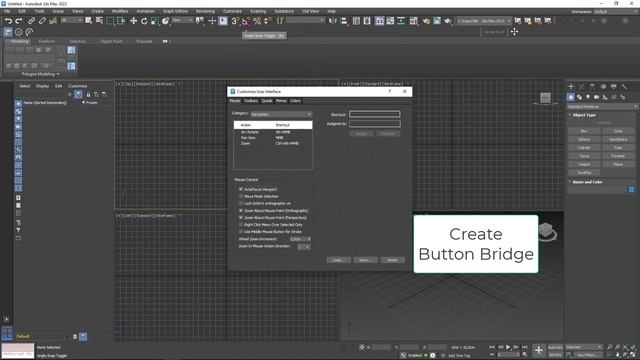This screenshot has width=640, height=360.
Task: Click the Redo arrow icon
Action: click(x=19, y=21)
